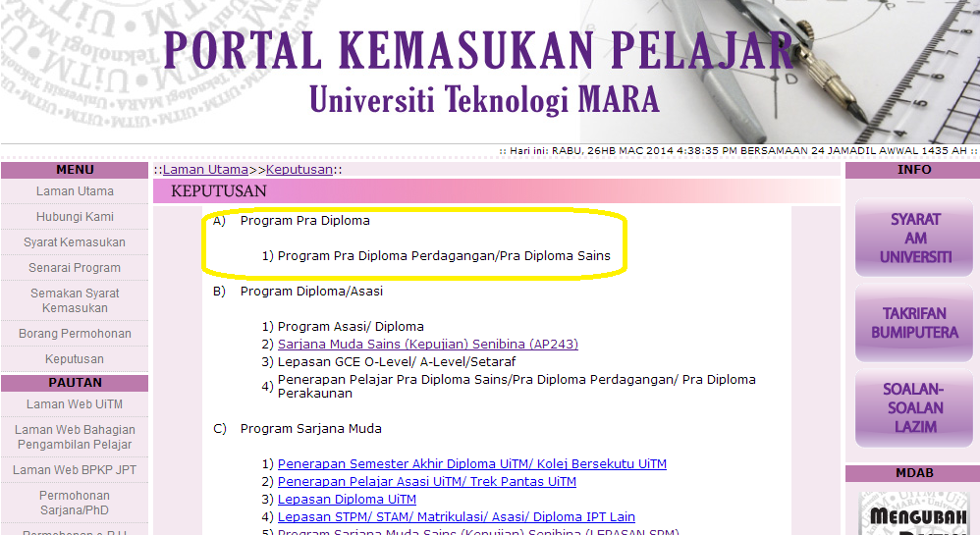Image resolution: width=980 pixels, height=535 pixels.
Task: Click the Program Sarjana Muda section heading
Action: tap(310, 429)
